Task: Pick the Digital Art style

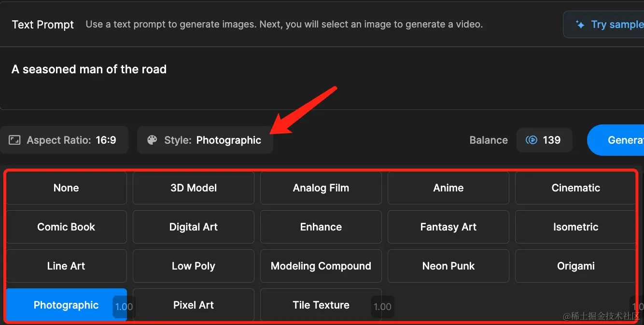Action: coord(194,227)
